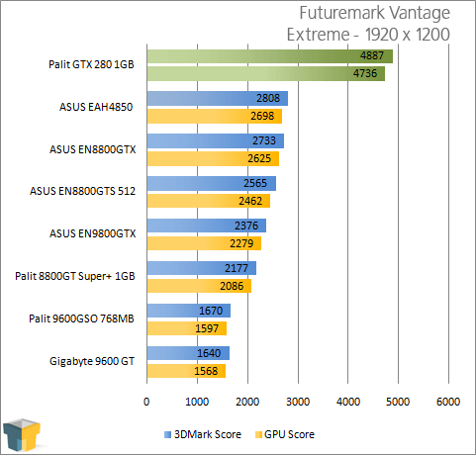Click the ASUS EN8800GTS 512 label

(x=82, y=191)
